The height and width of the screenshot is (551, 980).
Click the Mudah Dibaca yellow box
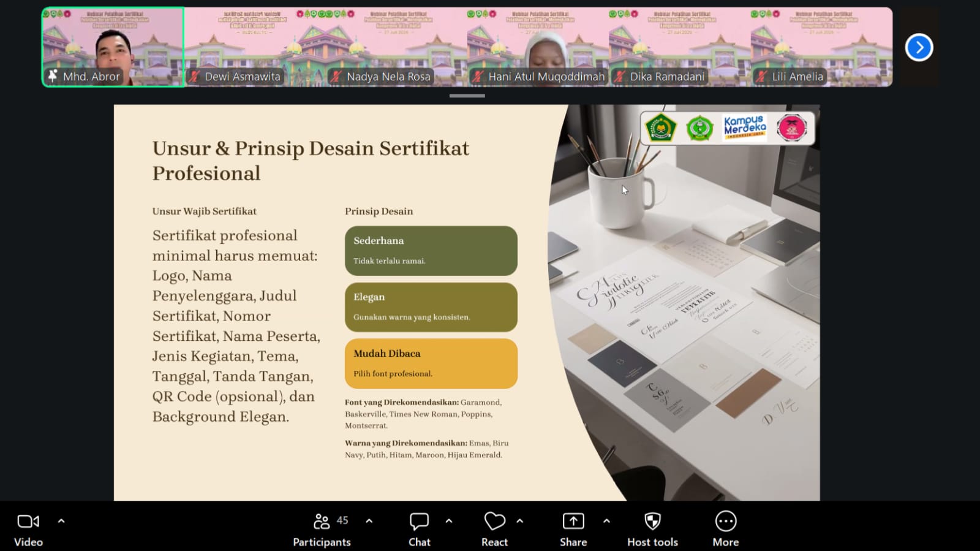point(431,363)
